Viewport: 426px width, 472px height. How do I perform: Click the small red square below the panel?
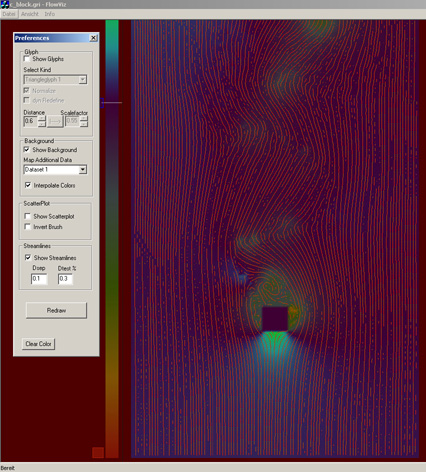click(x=98, y=452)
